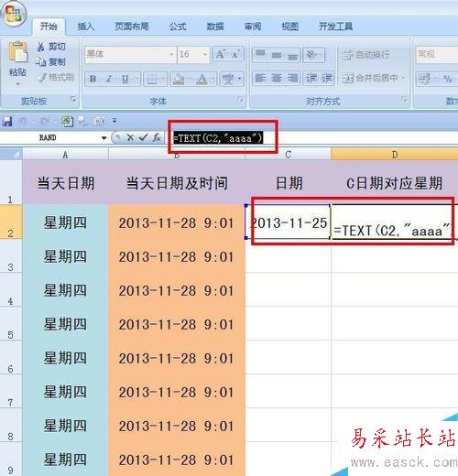
Task: Select cell C2 with 2013-11-25
Action: [x=289, y=222]
